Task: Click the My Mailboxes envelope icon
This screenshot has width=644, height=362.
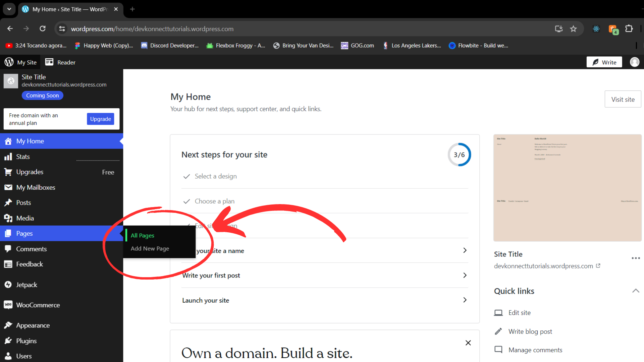Action: coord(8,187)
